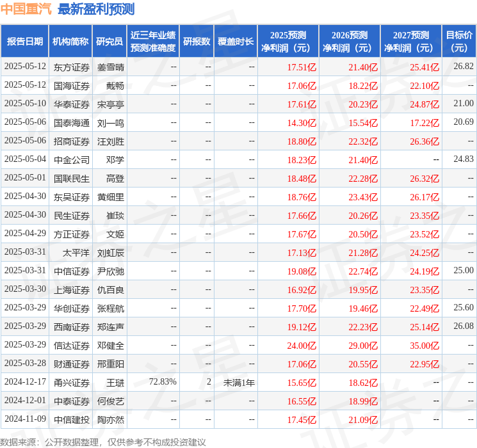The image size is (477, 448).
Task: Click the 19.12亿 2025 profit forecast
Action: (x=302, y=327)
